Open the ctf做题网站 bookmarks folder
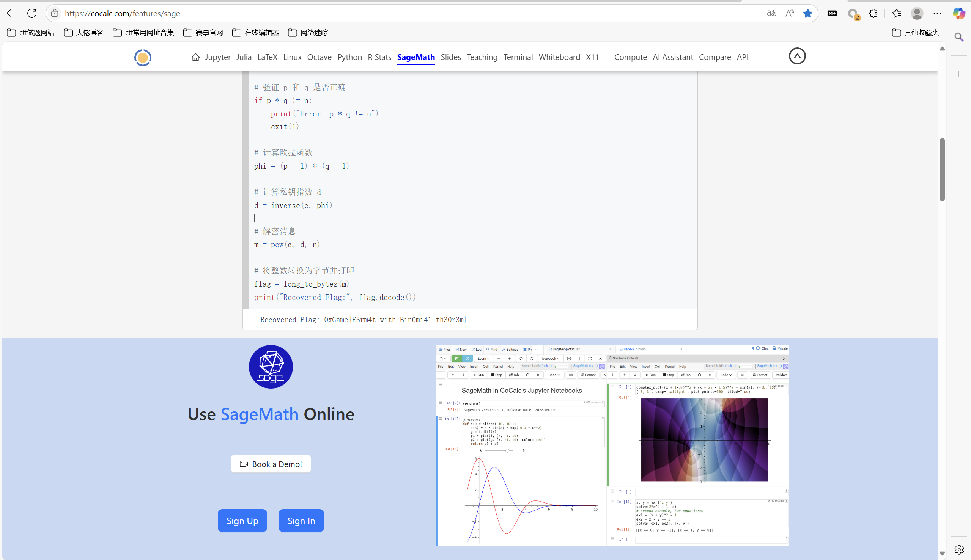This screenshot has height=560, width=971. (30, 32)
